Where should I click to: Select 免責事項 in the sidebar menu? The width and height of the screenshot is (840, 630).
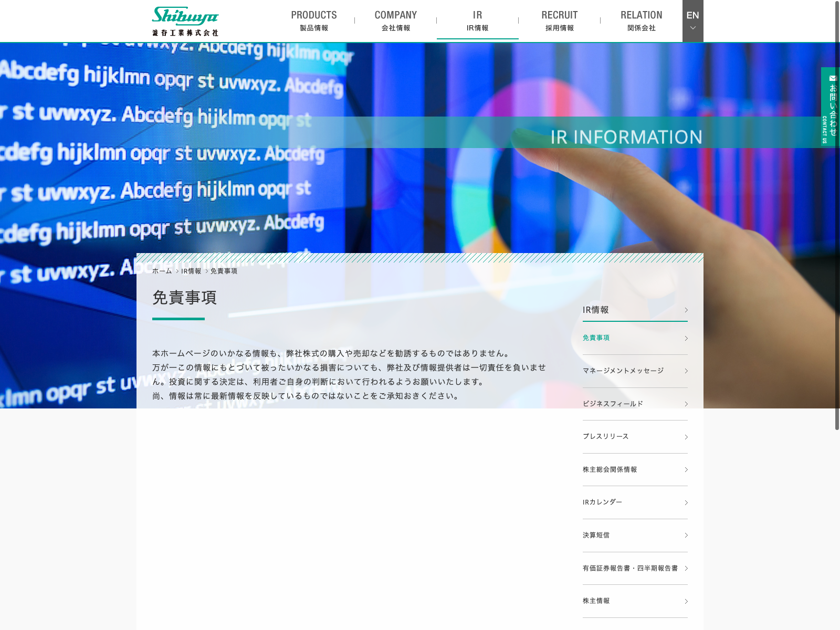pyautogui.click(x=596, y=338)
